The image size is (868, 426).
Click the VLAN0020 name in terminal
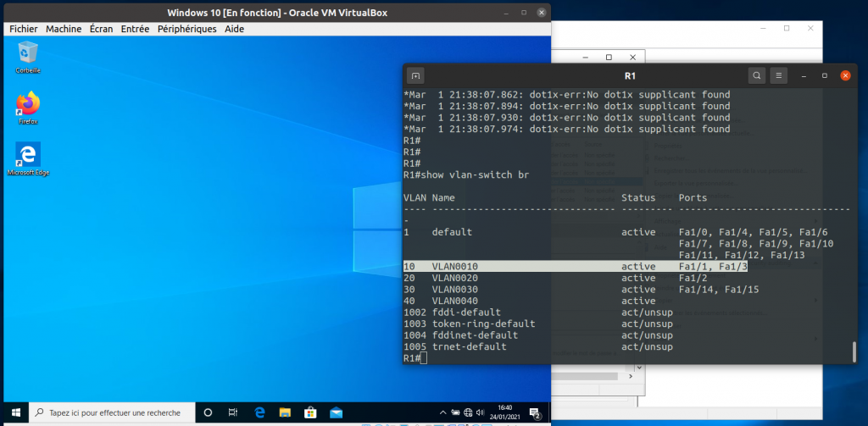[455, 278]
